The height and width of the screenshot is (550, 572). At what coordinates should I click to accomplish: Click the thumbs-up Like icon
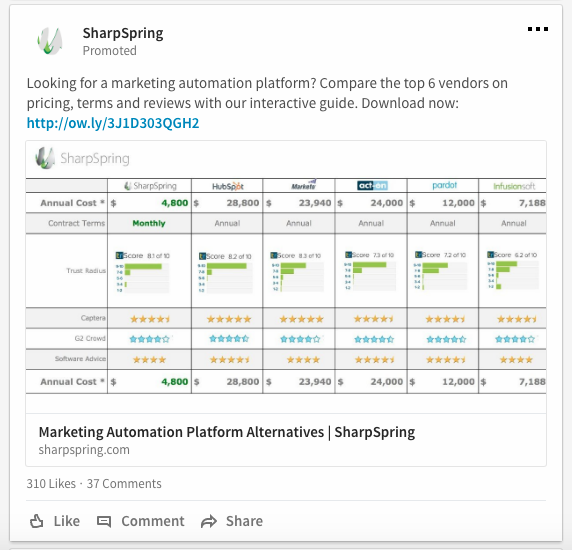[36, 521]
